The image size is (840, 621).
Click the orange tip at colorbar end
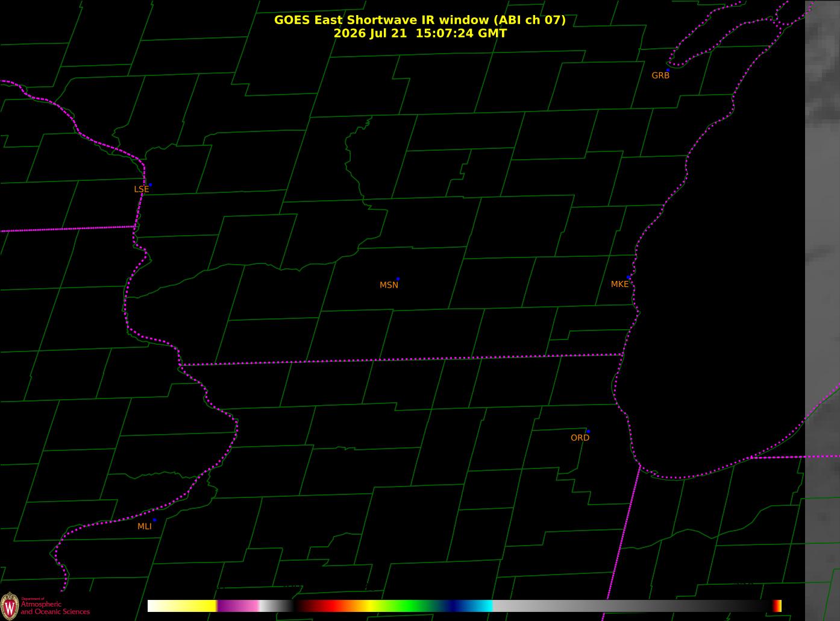click(777, 606)
